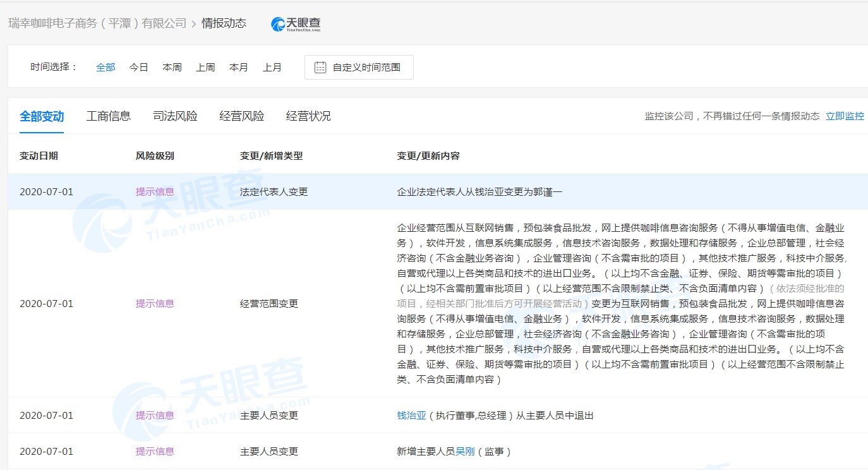This screenshot has width=868, height=470.
Task: Click 情报动态 breadcrumb text
Action: (224, 23)
